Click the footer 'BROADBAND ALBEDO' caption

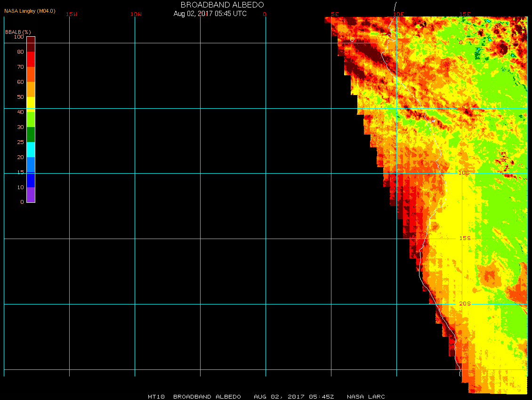click(207, 397)
